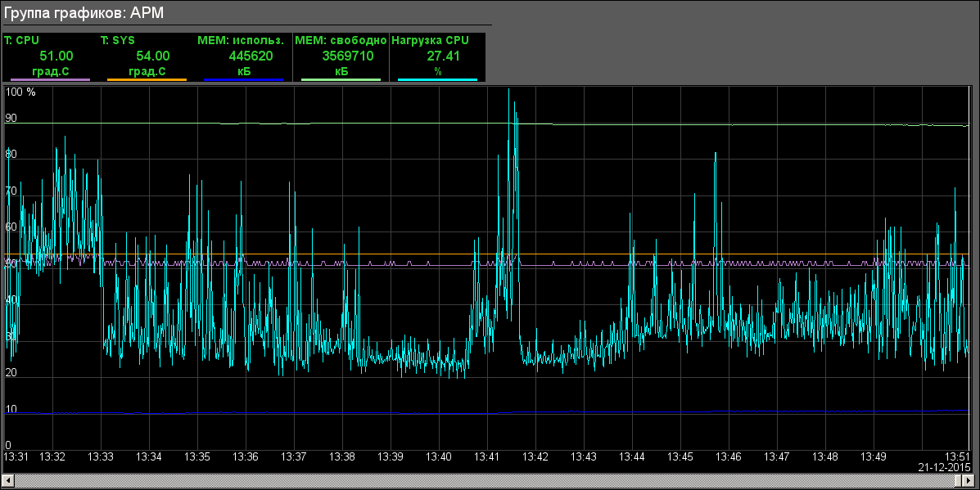Click the 51.00 T: CPU temperature value
Viewport: 980px width, 490px height.
coord(56,56)
